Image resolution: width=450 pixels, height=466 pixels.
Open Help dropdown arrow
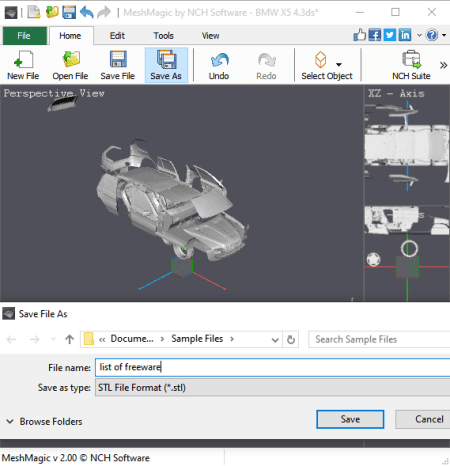[x=444, y=35]
